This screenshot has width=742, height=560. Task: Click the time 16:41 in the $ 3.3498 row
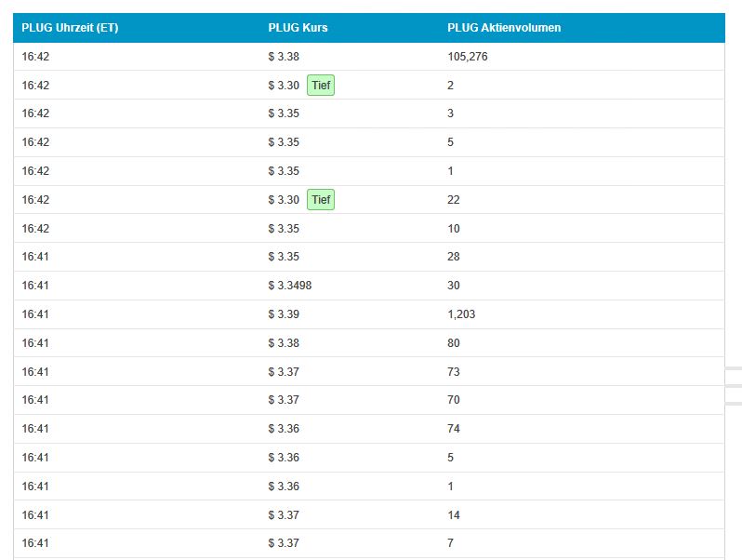(x=35, y=285)
